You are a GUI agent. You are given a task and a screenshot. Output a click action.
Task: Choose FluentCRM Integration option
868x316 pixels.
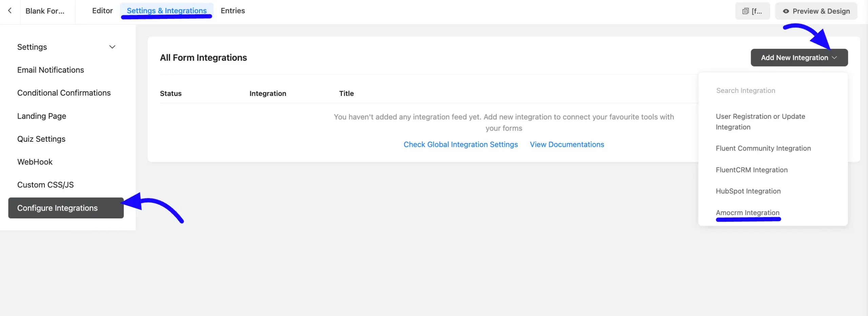tap(751, 170)
